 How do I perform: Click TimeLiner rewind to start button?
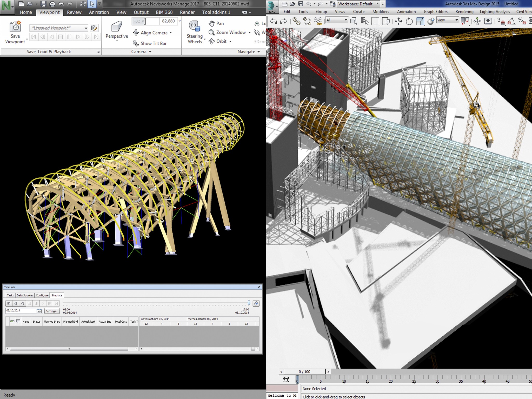9,303
